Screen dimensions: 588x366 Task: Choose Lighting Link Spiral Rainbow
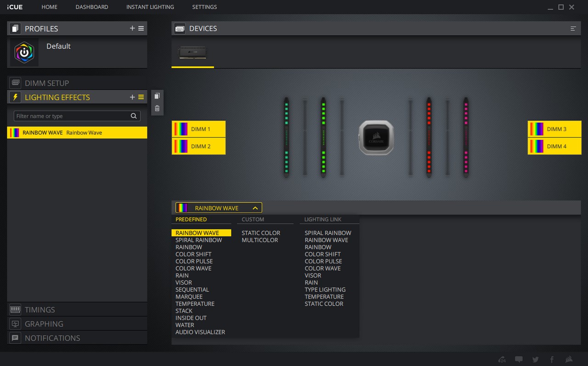[x=328, y=233]
